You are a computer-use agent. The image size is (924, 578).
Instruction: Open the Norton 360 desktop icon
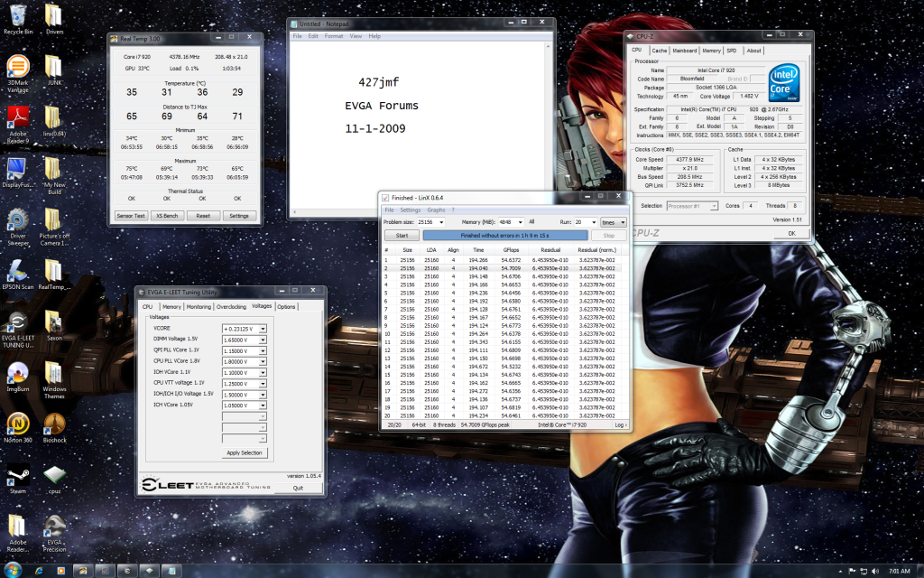(17, 424)
